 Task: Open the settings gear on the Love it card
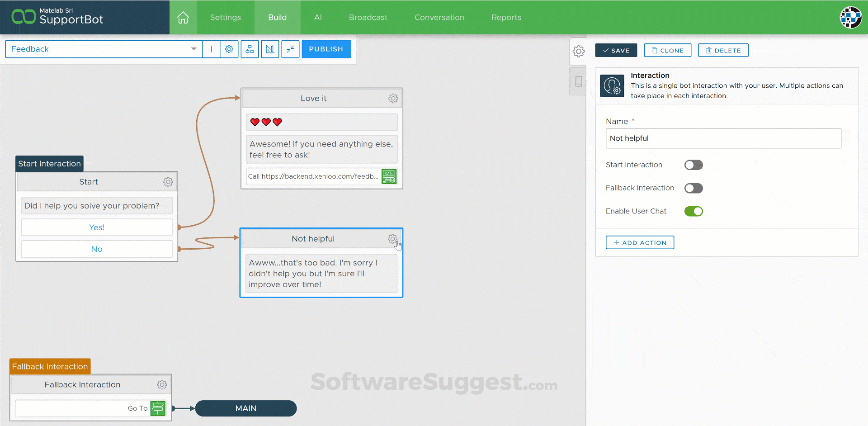pyautogui.click(x=393, y=98)
